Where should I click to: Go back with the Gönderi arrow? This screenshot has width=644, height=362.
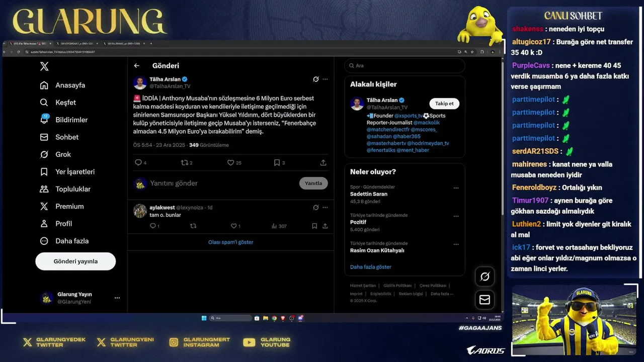point(136,66)
